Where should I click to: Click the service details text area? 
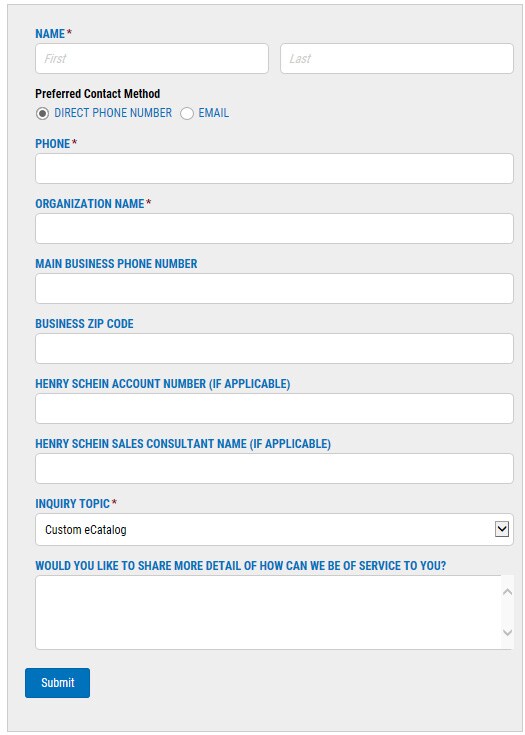268,612
